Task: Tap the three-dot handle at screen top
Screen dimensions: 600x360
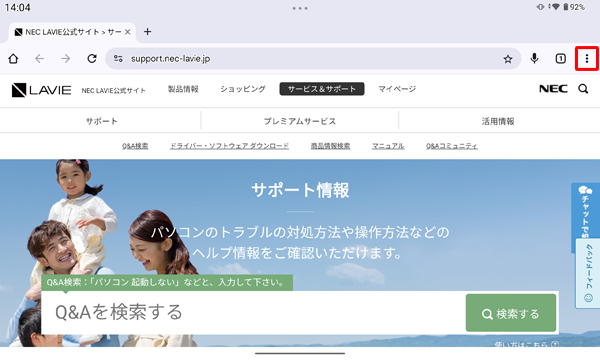Action: [300, 8]
